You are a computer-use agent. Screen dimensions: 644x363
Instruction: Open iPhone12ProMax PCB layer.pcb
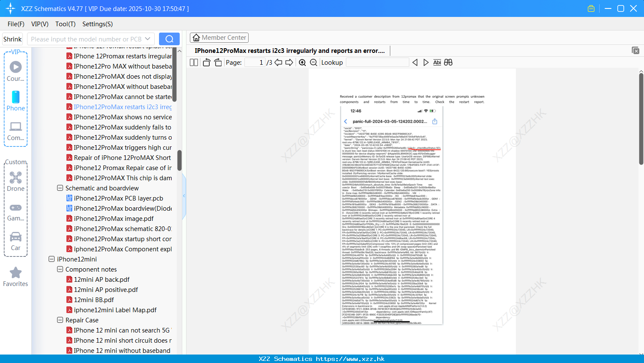(x=118, y=198)
